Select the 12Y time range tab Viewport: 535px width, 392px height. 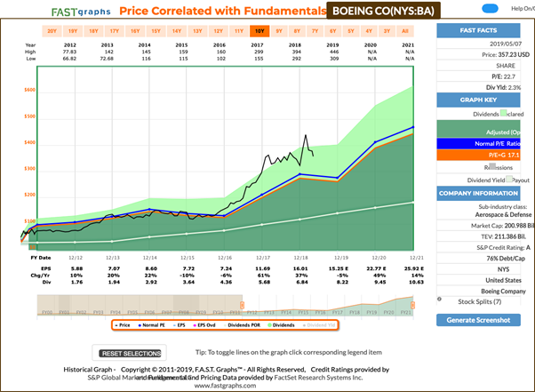coord(219,31)
